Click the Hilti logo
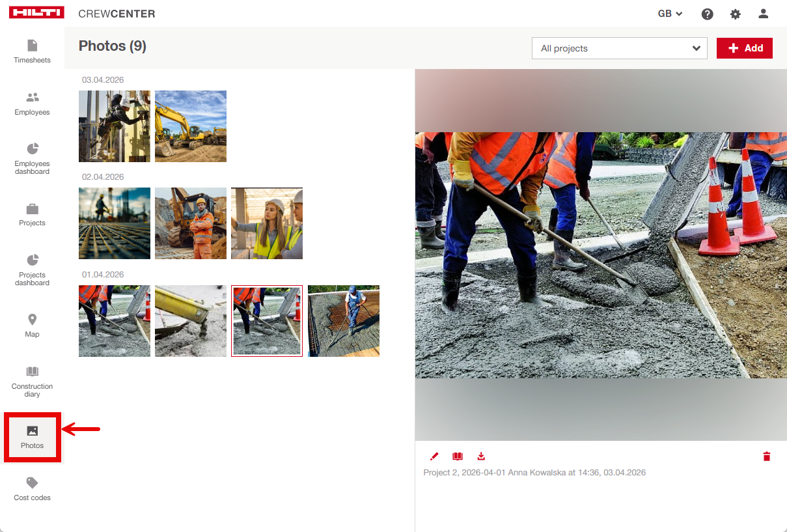This screenshot has width=787, height=532. [x=36, y=13]
